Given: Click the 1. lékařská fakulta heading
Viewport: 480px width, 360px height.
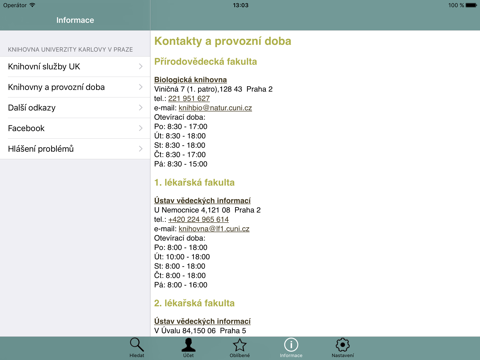Looking at the screenshot, I should point(194,182).
